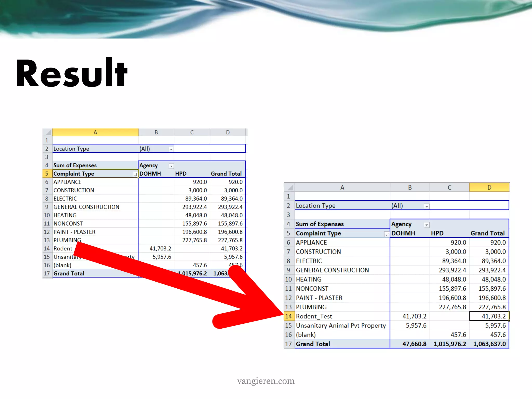Click Unsanitary Animal Pvt Property cell

[341, 325]
